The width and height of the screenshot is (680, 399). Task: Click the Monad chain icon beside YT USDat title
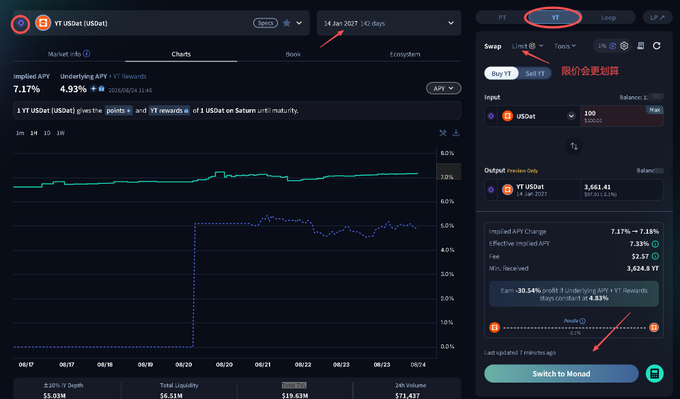(x=21, y=23)
